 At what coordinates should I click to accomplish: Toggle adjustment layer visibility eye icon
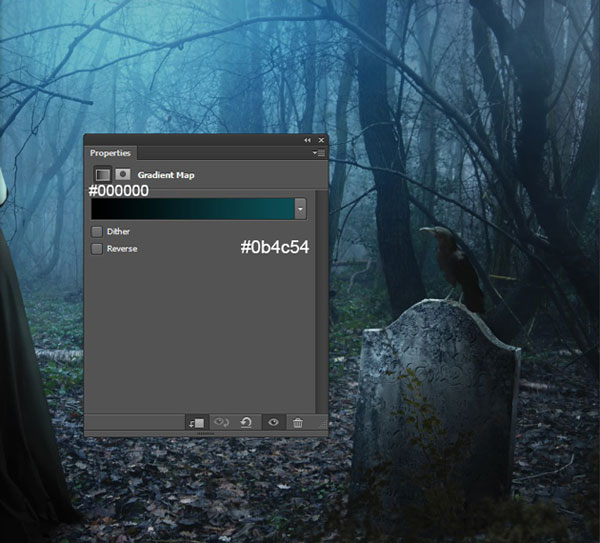coord(273,422)
